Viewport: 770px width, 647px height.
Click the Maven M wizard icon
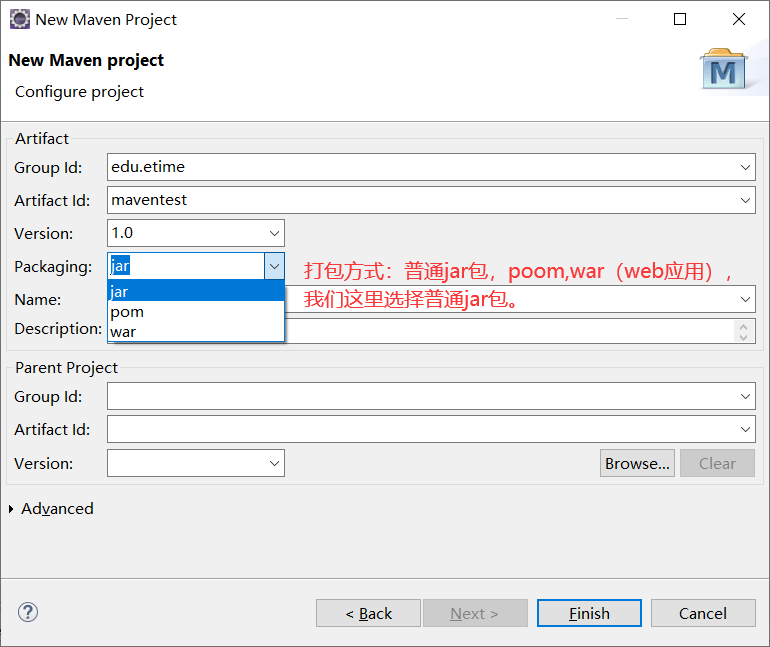[x=723, y=69]
